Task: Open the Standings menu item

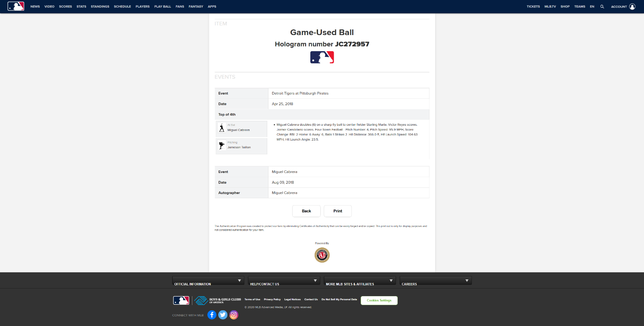Action: 100,6
